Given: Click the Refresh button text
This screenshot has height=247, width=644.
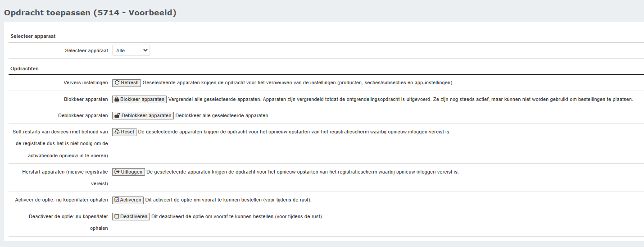Looking at the screenshot, I should click(x=130, y=83).
